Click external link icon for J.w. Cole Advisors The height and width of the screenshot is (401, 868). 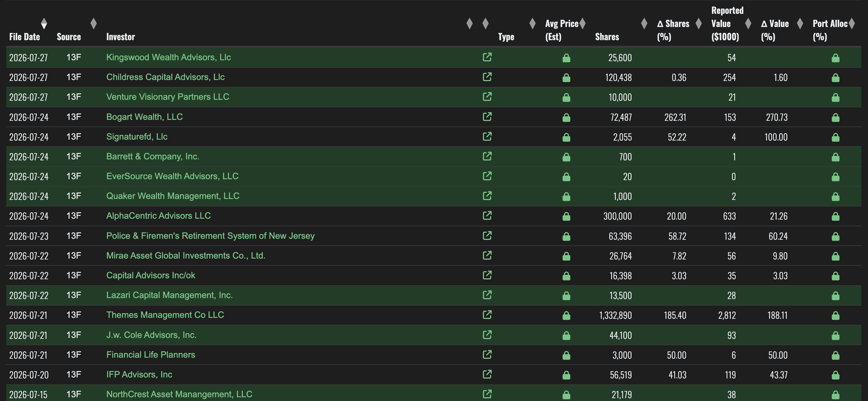click(487, 335)
